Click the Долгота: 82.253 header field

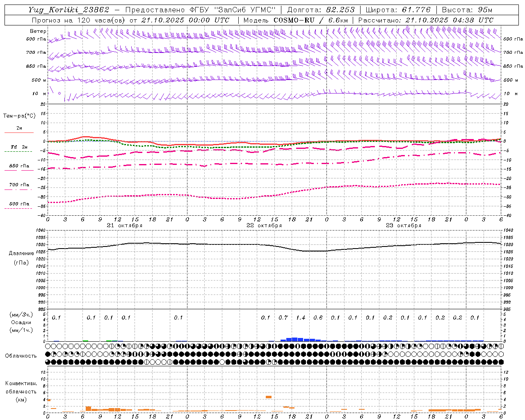tap(321, 10)
